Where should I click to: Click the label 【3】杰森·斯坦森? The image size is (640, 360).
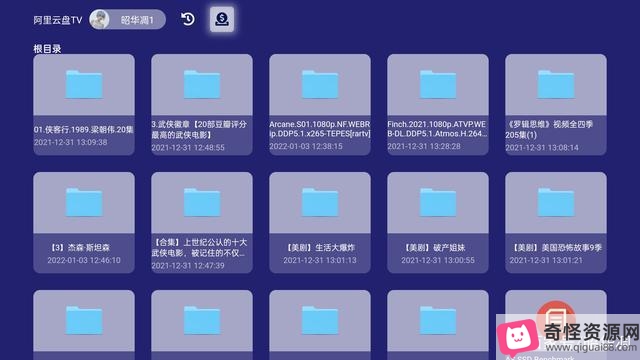80,247
